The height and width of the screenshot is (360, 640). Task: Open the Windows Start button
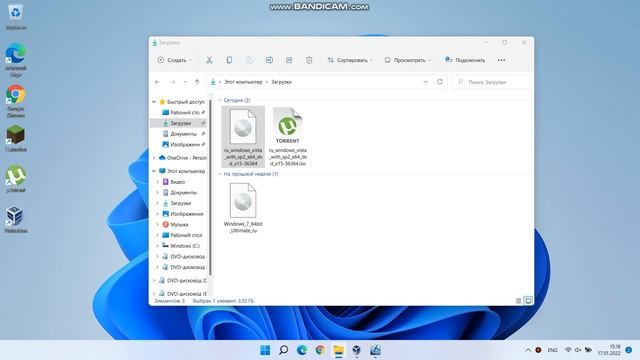[x=265, y=350]
